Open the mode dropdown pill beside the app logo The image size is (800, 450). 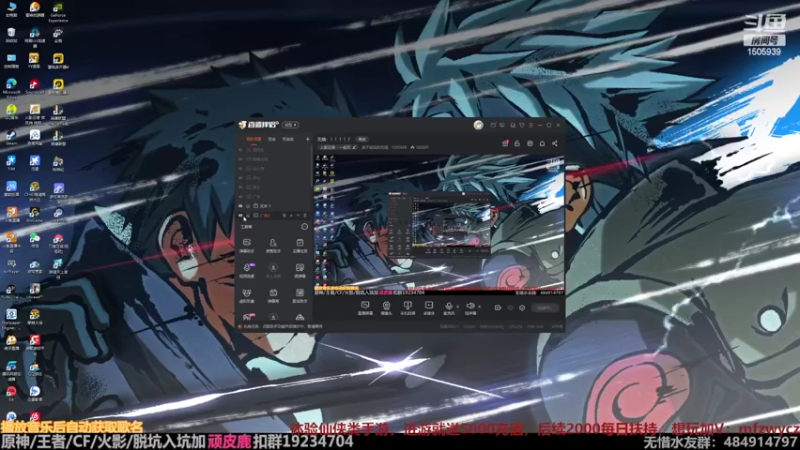pyautogui.click(x=290, y=125)
